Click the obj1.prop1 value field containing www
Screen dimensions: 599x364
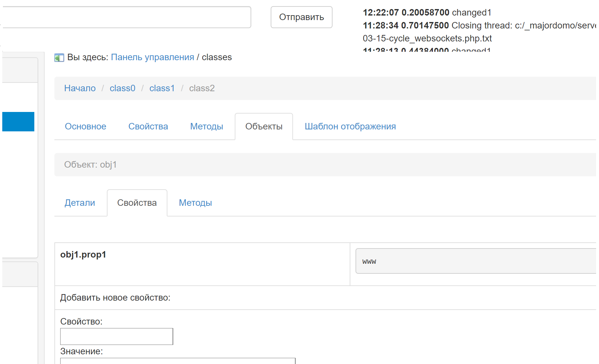476,261
